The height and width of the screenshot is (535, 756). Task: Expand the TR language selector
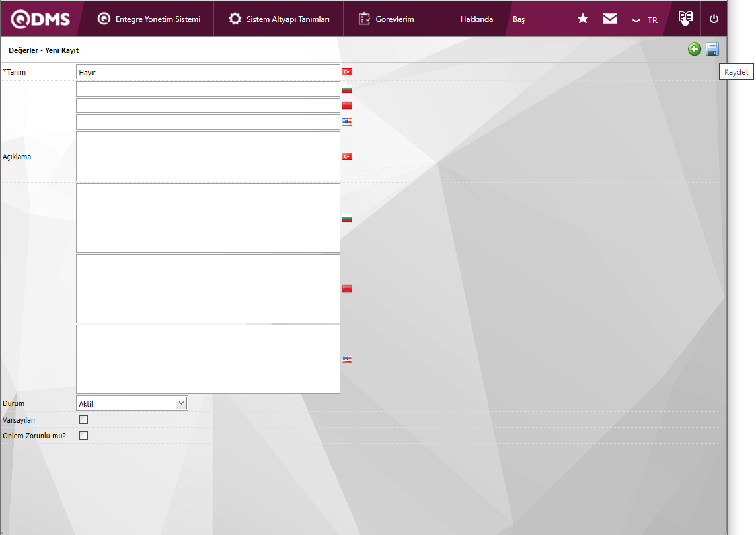(644, 21)
